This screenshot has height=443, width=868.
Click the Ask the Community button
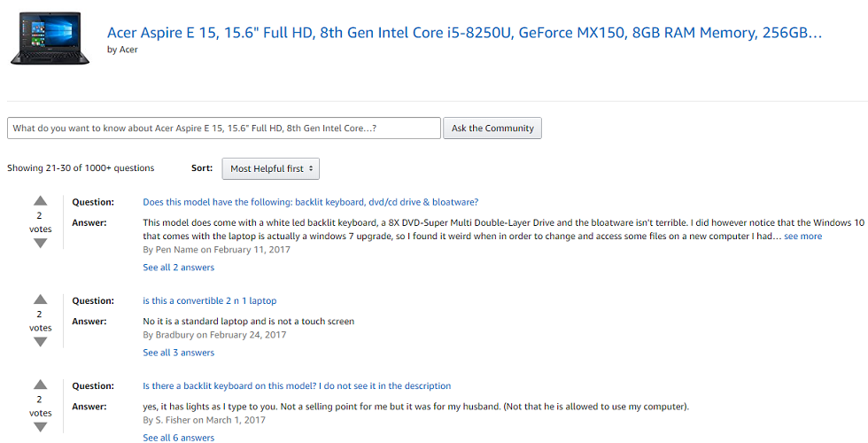tap(492, 128)
